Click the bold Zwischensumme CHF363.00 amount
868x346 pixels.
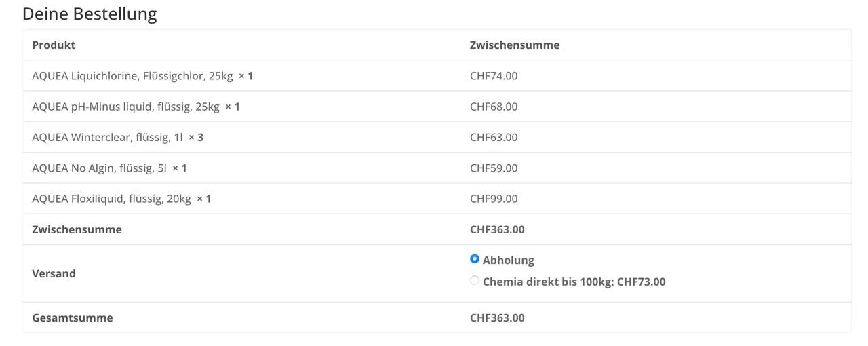497,229
